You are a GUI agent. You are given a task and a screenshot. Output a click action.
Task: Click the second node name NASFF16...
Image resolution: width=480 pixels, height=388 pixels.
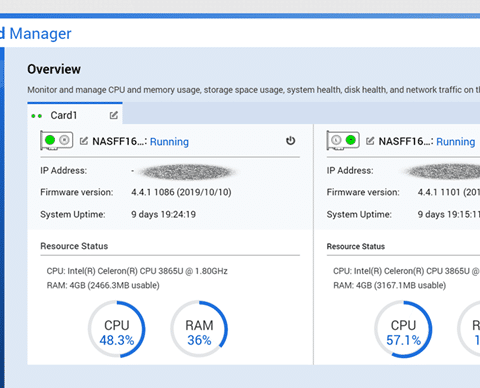(406, 141)
